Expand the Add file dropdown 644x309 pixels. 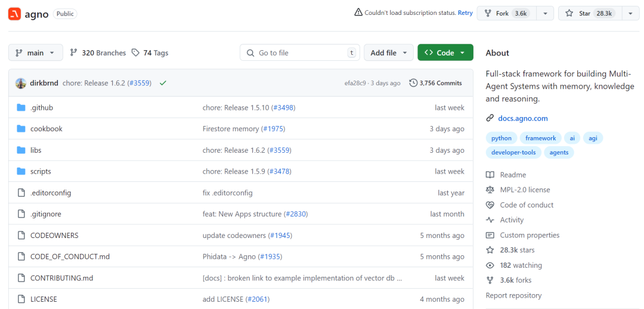point(389,52)
